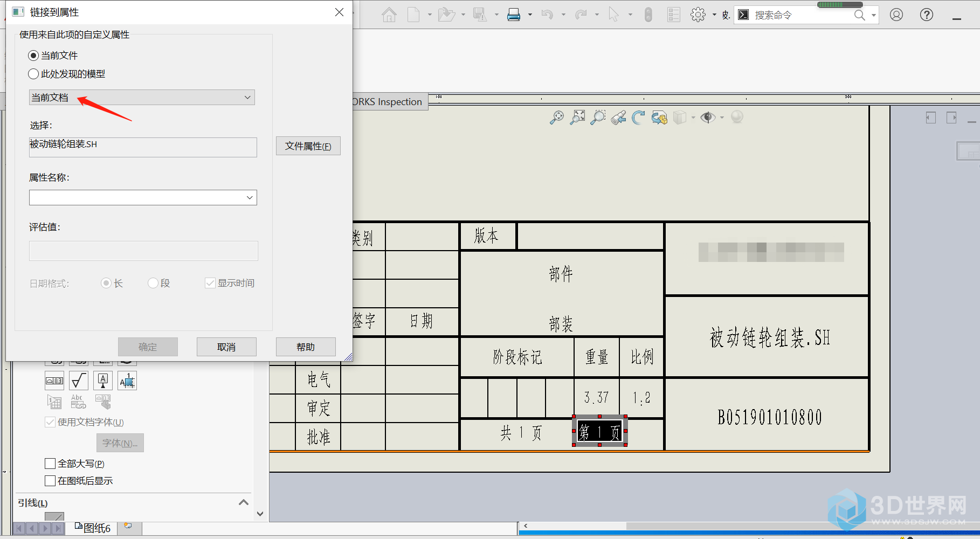Click the search magnifier icon in command box

coord(859,15)
